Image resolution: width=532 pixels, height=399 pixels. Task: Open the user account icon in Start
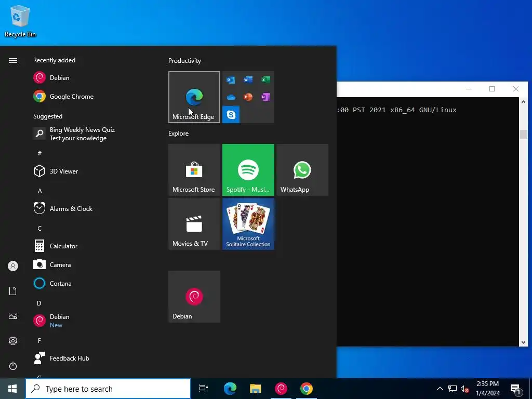click(x=13, y=266)
